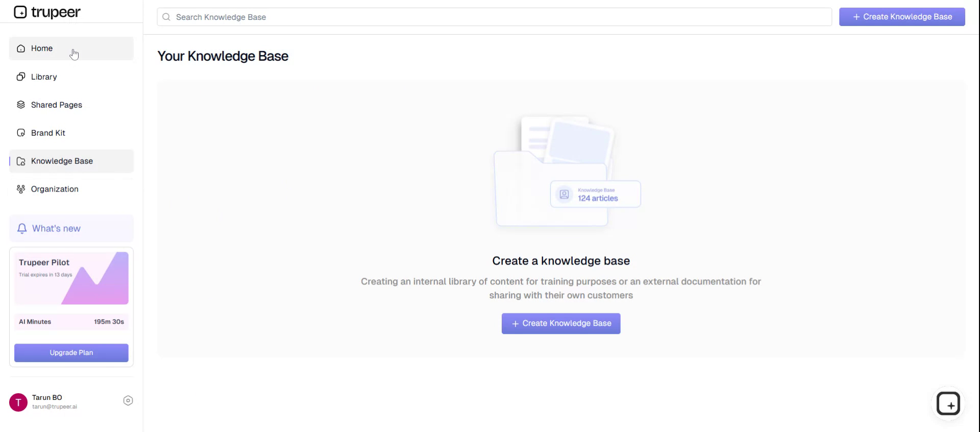
Task: Click the Brand Kit icon
Action: (21, 133)
